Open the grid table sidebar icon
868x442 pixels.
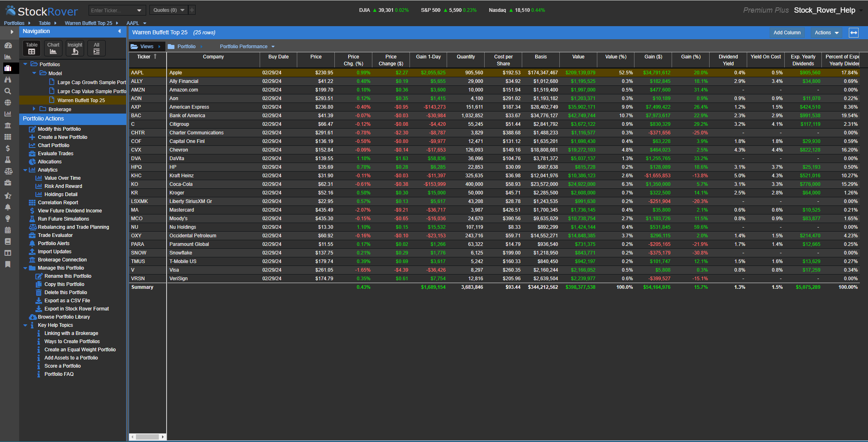click(x=8, y=137)
